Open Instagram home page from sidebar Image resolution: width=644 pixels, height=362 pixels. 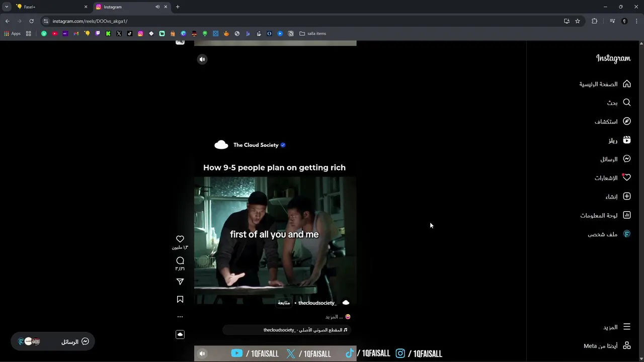[x=605, y=84]
